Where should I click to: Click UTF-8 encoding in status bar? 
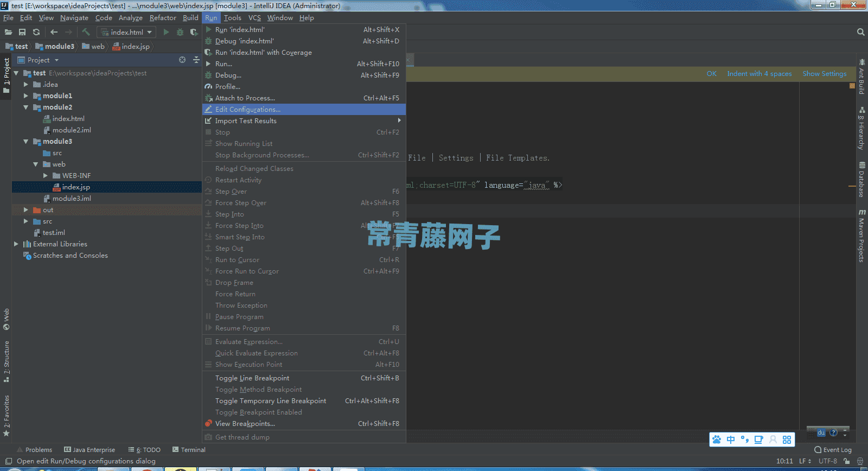click(x=827, y=461)
